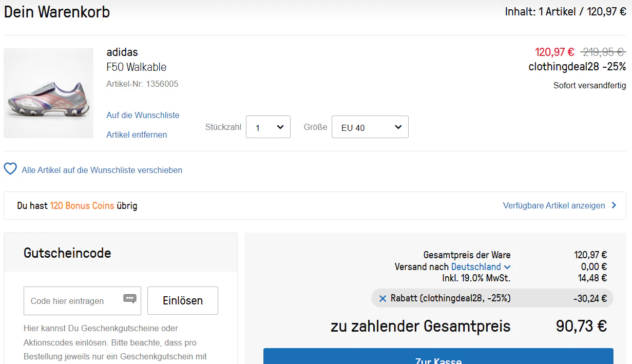Click the 90,73 € total price
This screenshot has height=364, width=632.
[x=581, y=326]
